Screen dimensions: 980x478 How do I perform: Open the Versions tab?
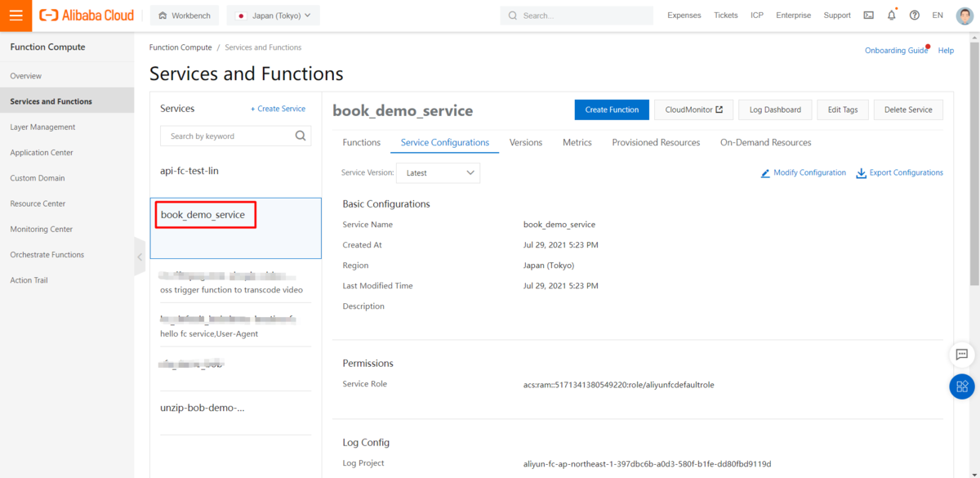pos(526,142)
